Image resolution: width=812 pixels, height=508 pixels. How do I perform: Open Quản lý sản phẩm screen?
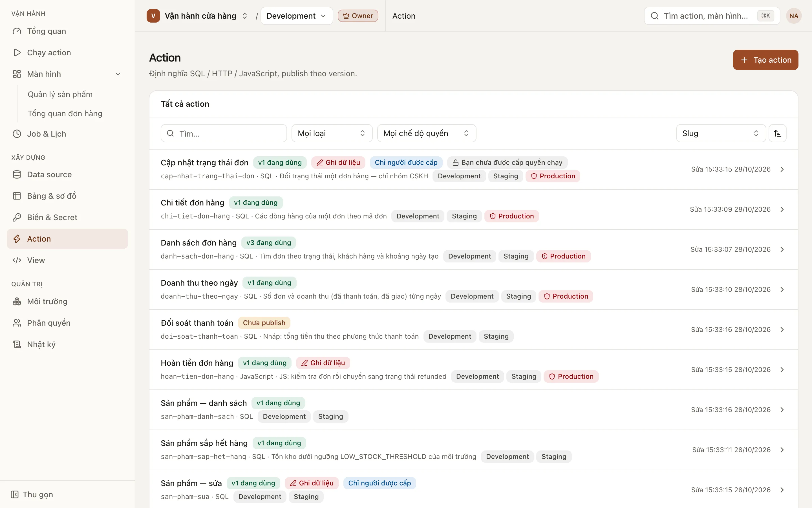pos(60,95)
